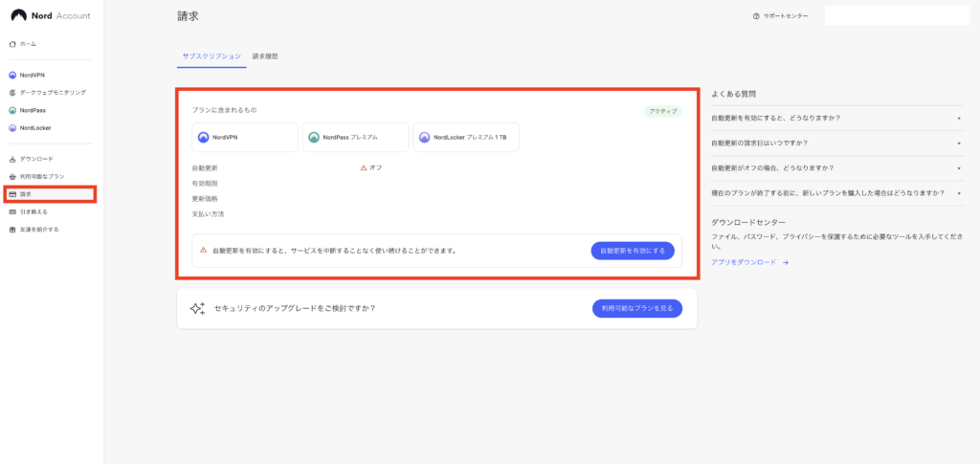
Task: Click the プランに含まれるもの heading
Action: pos(224,110)
